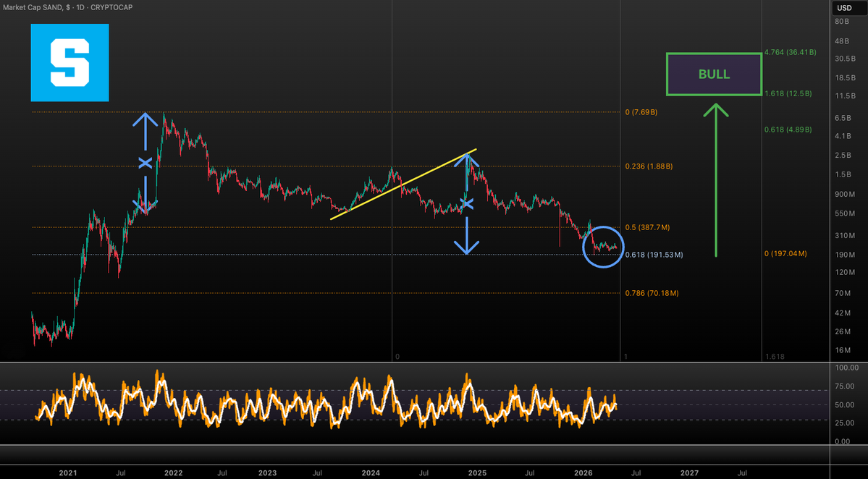Click the 25.00 oscillator scale label
Viewport: 868px width, 479px height.
pyautogui.click(x=846, y=423)
